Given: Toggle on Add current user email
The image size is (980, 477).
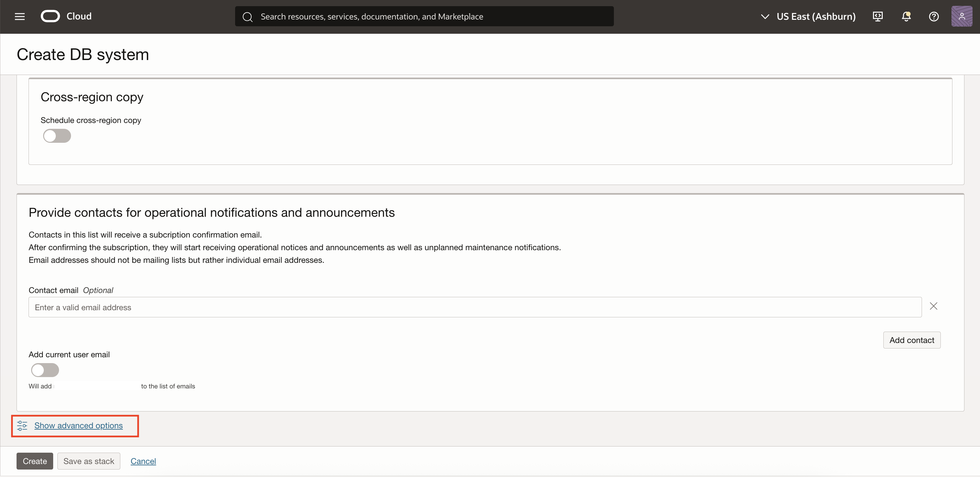Looking at the screenshot, I should 44,370.
